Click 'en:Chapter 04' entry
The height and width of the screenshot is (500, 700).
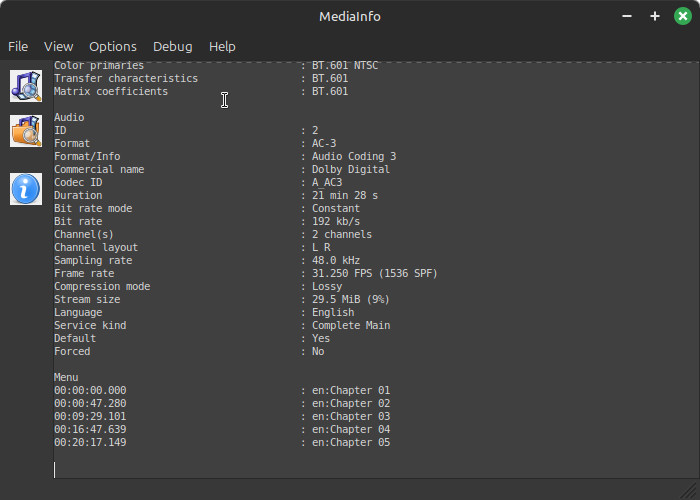(351, 429)
